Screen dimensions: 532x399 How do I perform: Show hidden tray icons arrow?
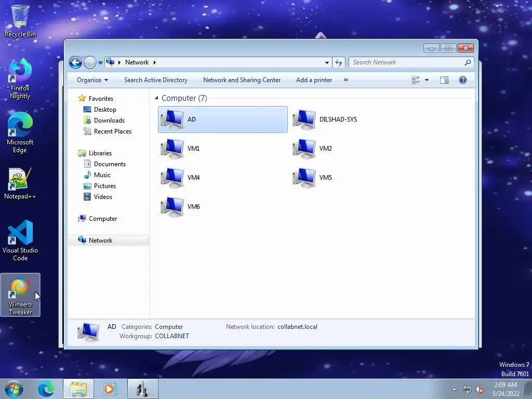click(x=454, y=389)
